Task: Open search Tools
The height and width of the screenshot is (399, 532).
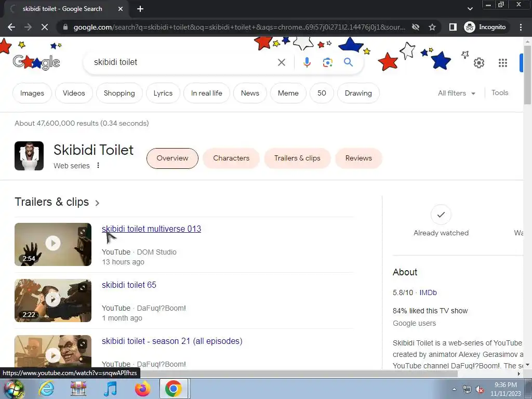Action: 500,92
